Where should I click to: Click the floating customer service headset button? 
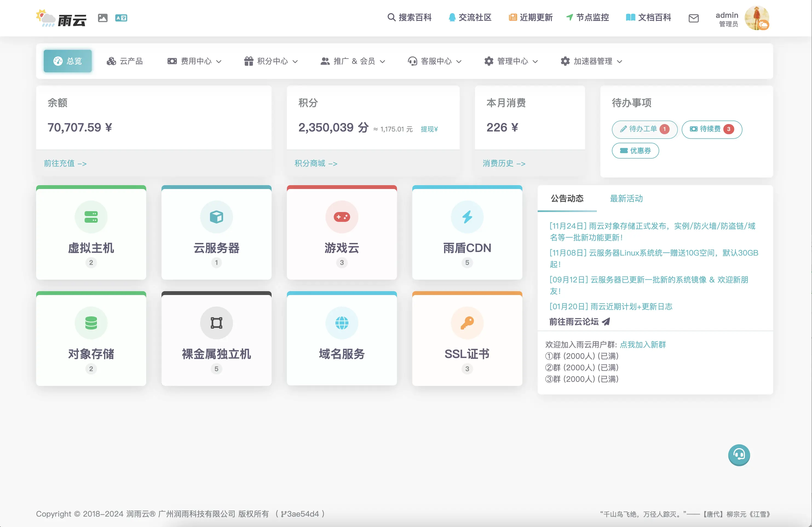739,455
